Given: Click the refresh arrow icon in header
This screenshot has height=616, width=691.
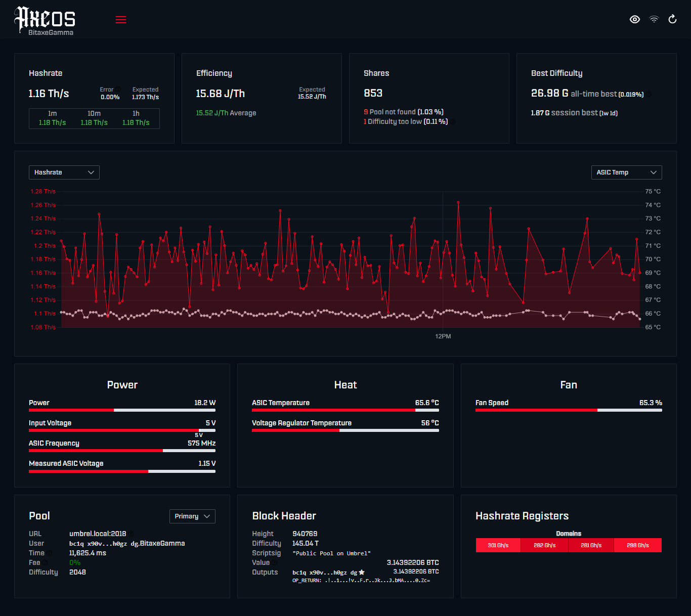Looking at the screenshot, I should coord(672,19).
